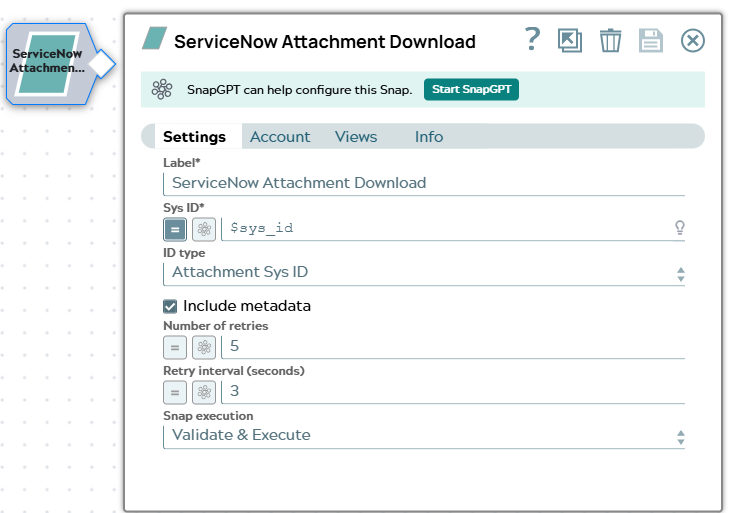Click the pop-out dialog icon
The width and height of the screenshot is (730, 513).
(570, 40)
